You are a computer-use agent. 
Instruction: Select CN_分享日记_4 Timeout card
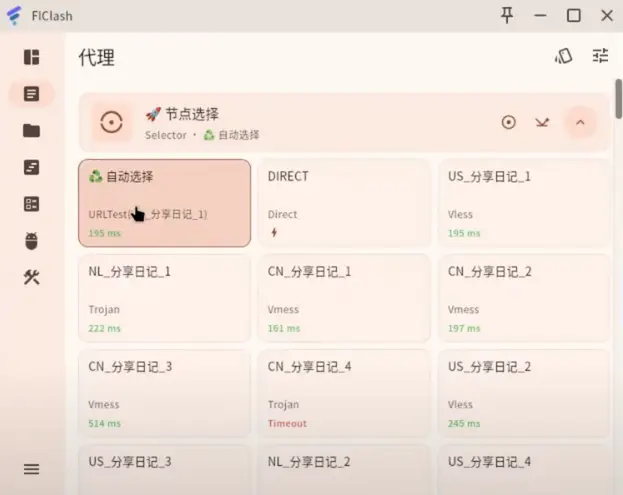[344, 393]
